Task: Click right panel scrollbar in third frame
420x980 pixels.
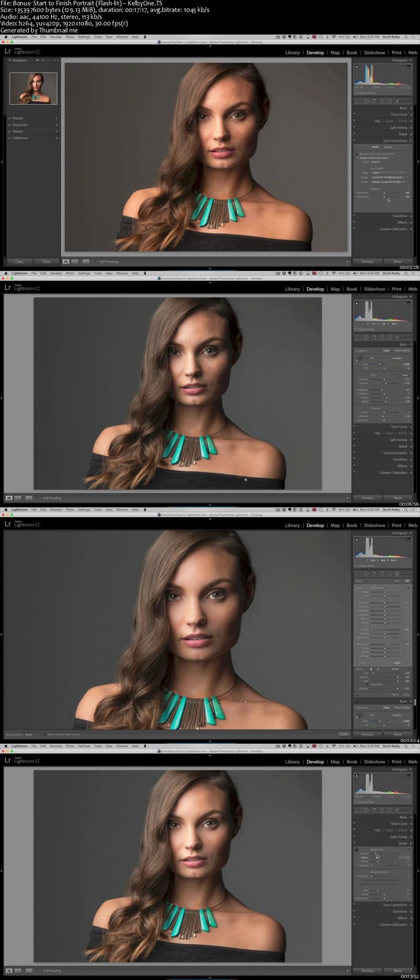Action: 415,702
